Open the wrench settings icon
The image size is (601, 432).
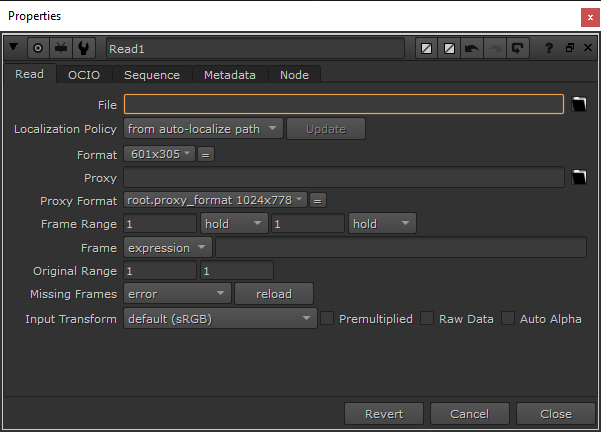[x=84, y=48]
